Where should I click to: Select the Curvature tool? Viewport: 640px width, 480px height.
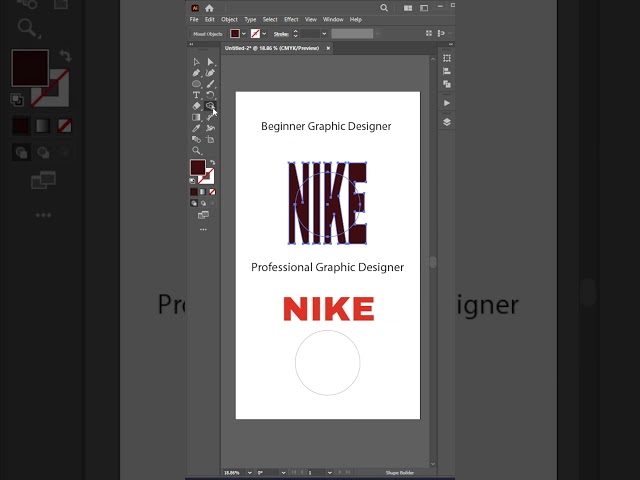tap(210, 73)
